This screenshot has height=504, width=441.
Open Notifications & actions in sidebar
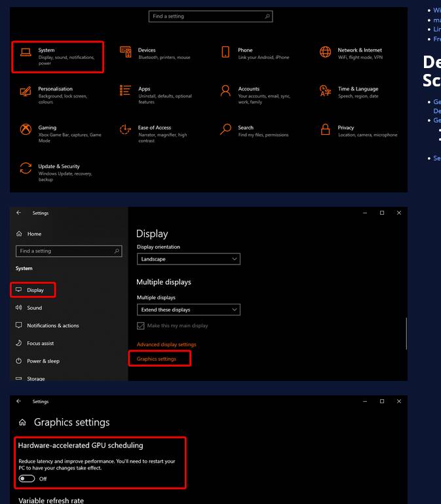tap(52, 325)
